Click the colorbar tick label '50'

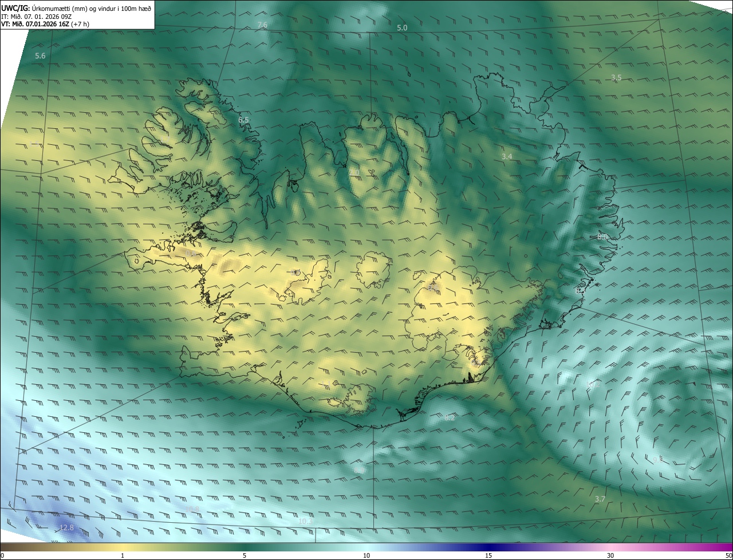(x=728, y=556)
